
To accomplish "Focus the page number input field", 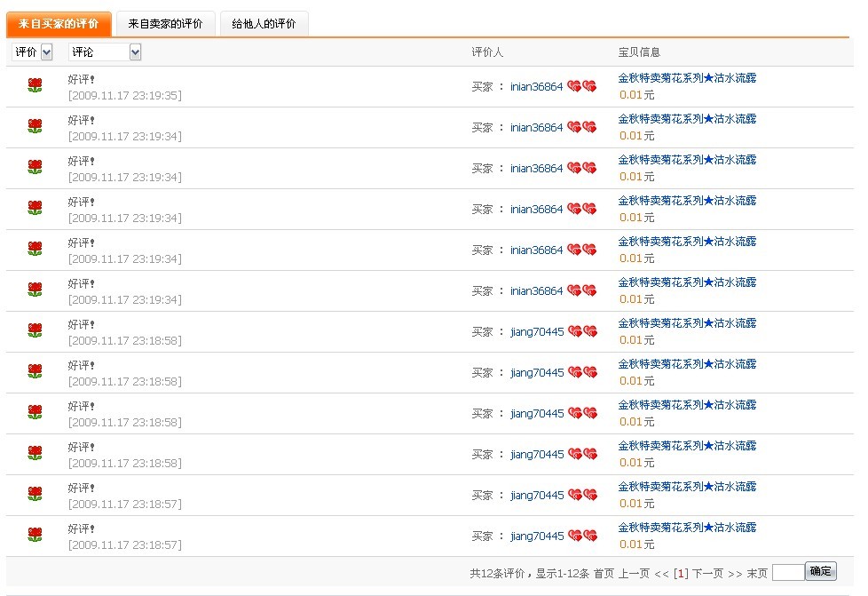I will tap(787, 573).
